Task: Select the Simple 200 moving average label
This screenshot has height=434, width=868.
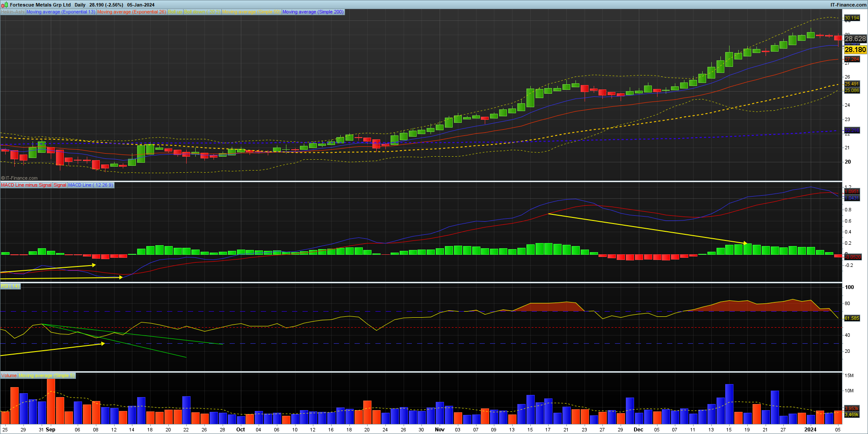Action: [x=313, y=12]
